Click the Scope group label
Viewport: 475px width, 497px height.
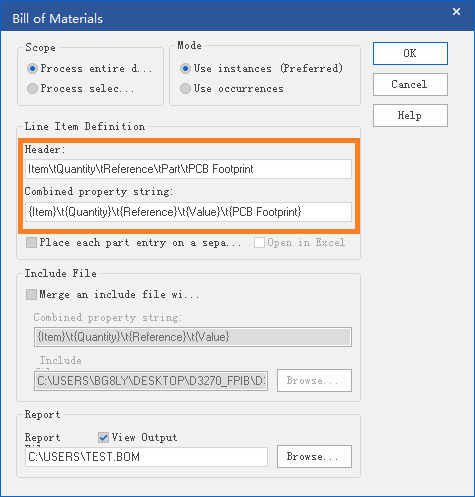(x=40, y=47)
